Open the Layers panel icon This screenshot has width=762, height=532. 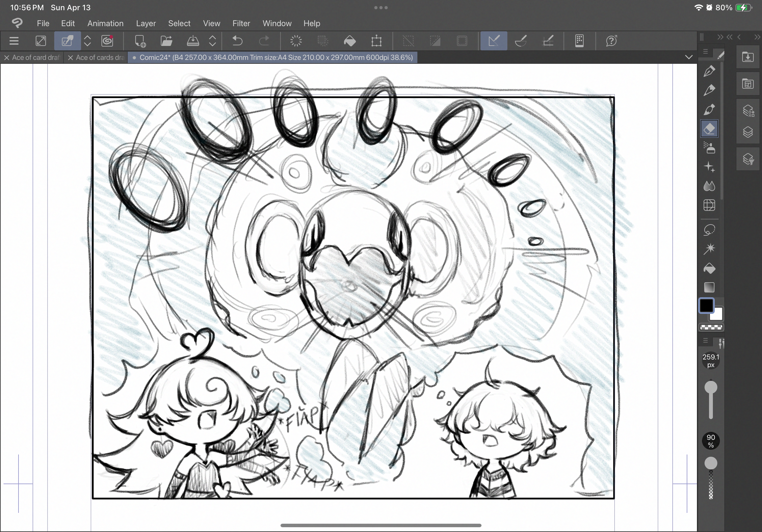748,132
